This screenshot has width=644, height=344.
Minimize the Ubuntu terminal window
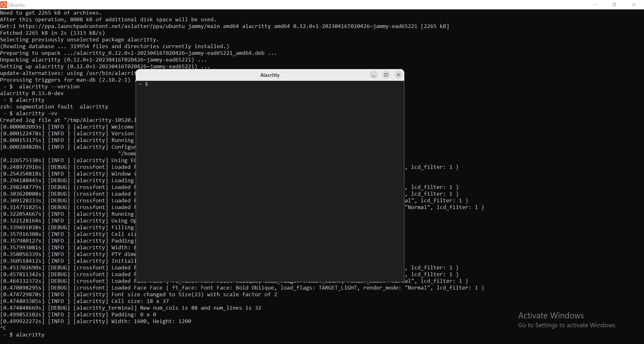click(x=595, y=5)
